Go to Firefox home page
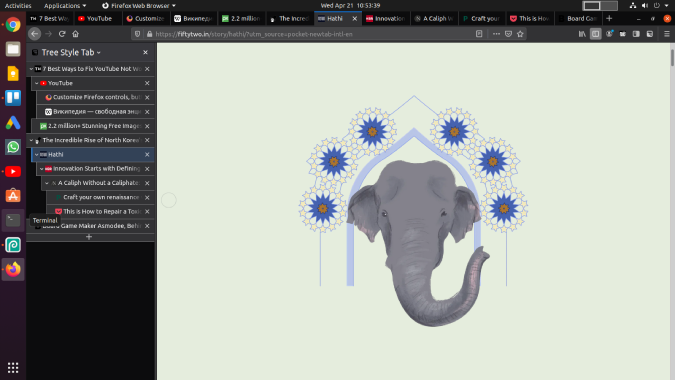 click(75, 34)
